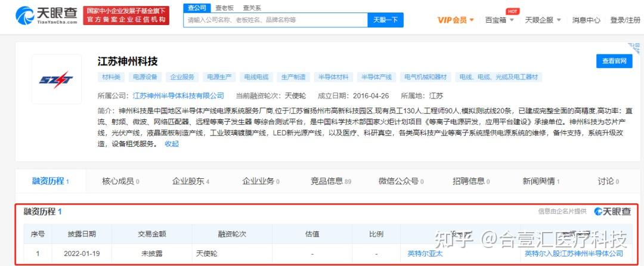Switch to the 企业股东 tab
Screen dimensions: 644x266
point(191,181)
